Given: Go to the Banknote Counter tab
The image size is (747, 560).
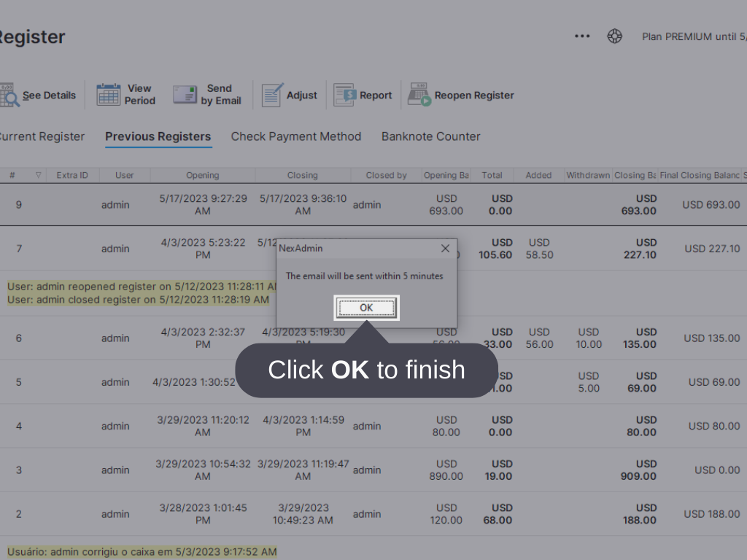Looking at the screenshot, I should [x=430, y=136].
